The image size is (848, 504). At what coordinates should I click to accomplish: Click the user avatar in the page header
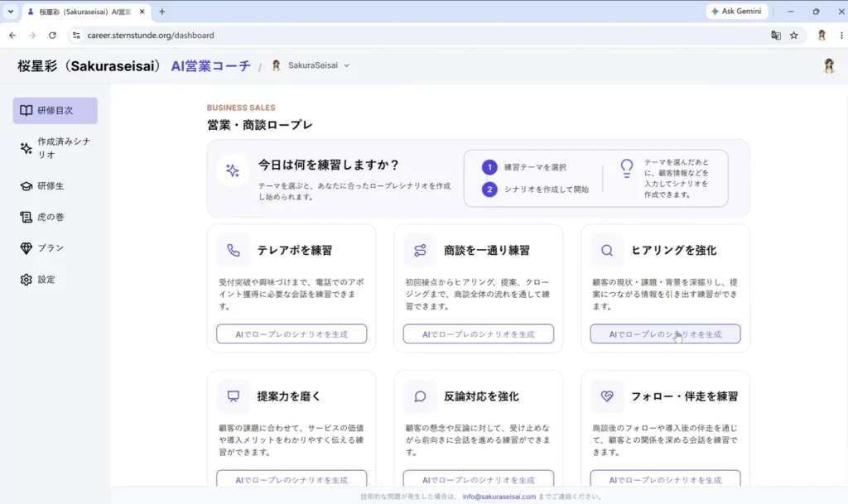click(828, 66)
